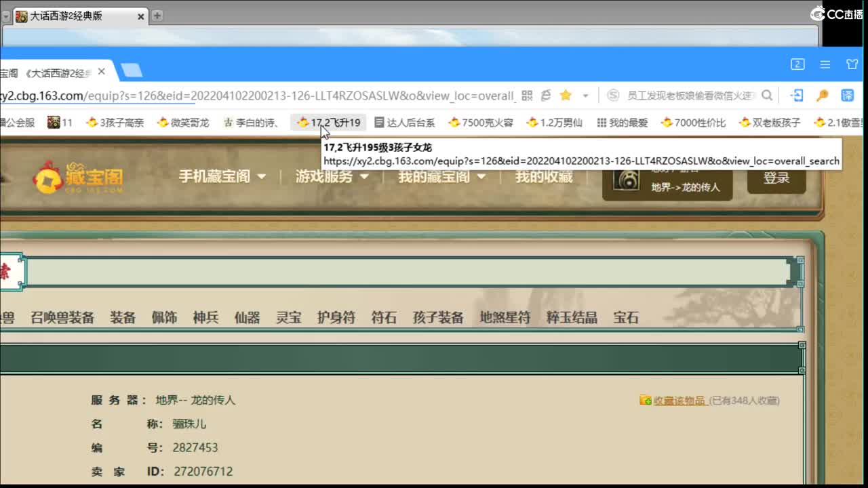Select the 孩子装备 category tab
868x488 pixels.
[438, 318]
